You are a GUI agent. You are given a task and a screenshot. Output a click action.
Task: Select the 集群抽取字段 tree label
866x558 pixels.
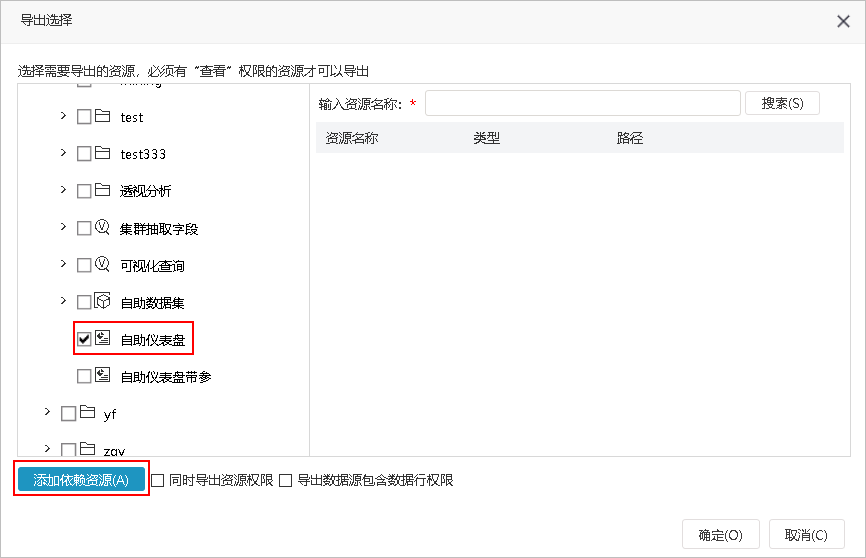pyautogui.click(x=159, y=229)
